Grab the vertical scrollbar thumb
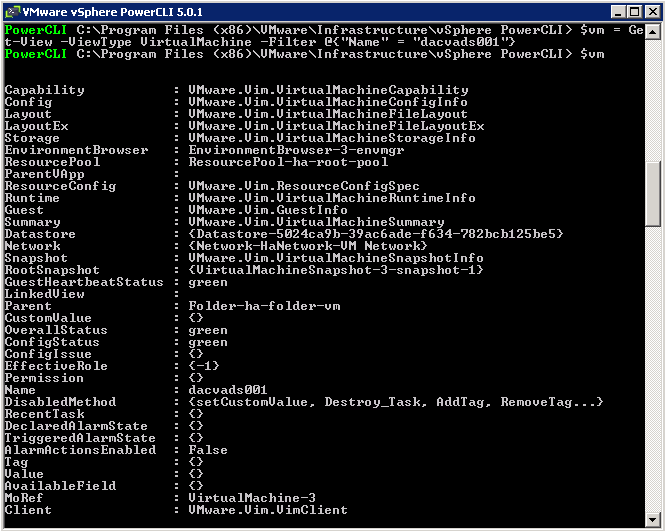This screenshot has width=665, height=531. click(x=653, y=194)
